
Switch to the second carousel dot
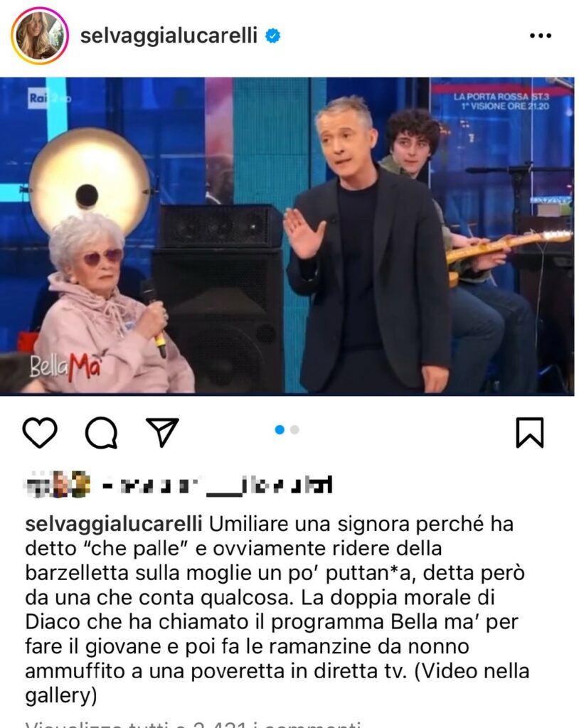pyautogui.click(x=294, y=430)
